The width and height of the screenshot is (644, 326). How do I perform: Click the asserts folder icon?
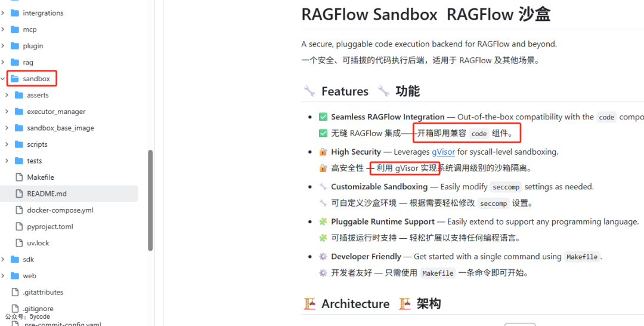(x=19, y=95)
